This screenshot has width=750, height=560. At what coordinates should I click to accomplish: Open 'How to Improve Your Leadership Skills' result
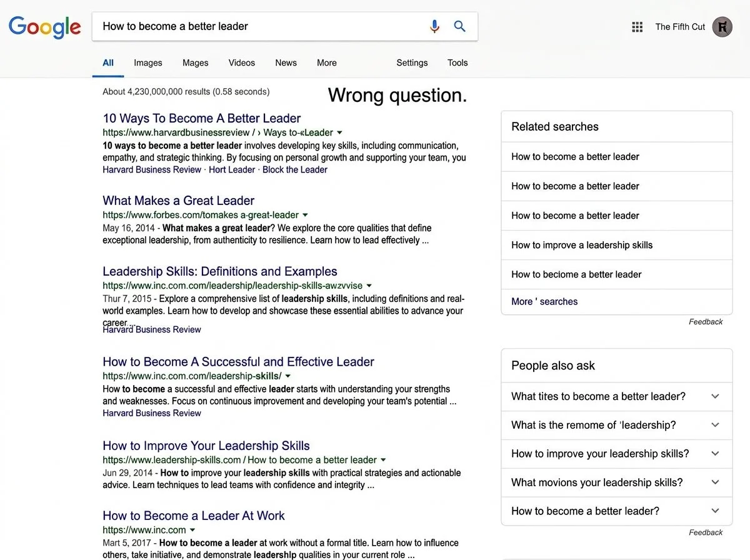point(206,446)
